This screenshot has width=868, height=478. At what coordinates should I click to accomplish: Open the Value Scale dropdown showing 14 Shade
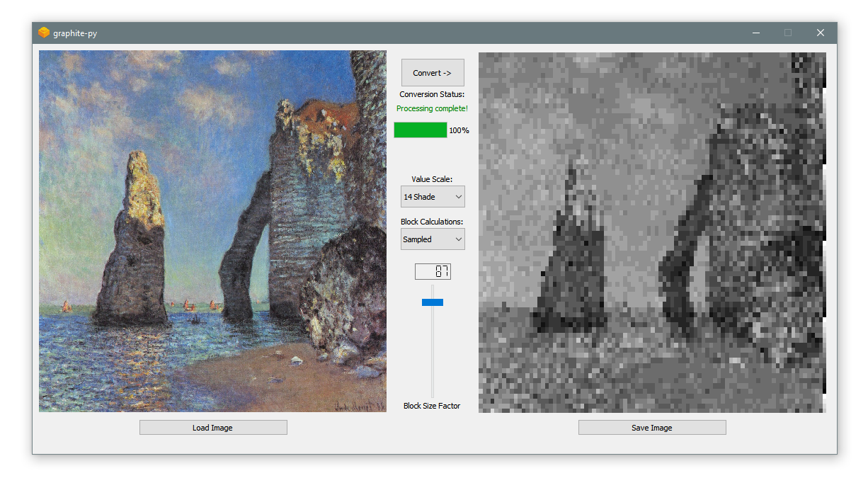pos(433,197)
